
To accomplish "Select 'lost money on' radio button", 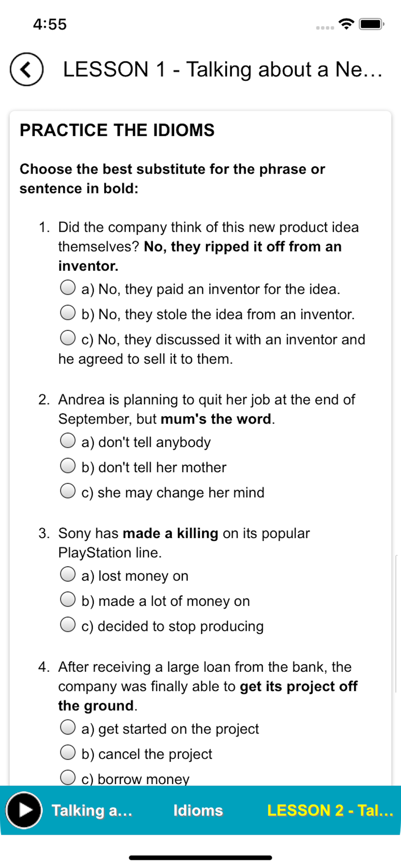I will [x=68, y=574].
